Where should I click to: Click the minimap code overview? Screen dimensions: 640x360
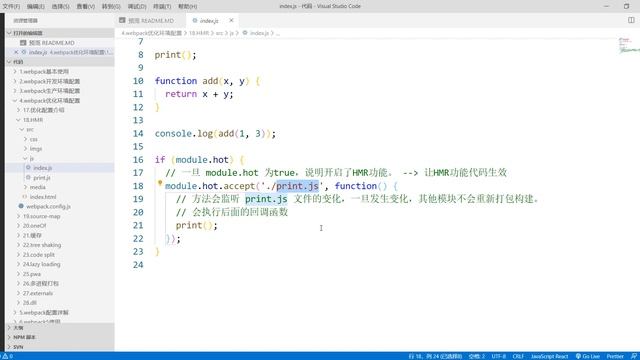pos(629,45)
